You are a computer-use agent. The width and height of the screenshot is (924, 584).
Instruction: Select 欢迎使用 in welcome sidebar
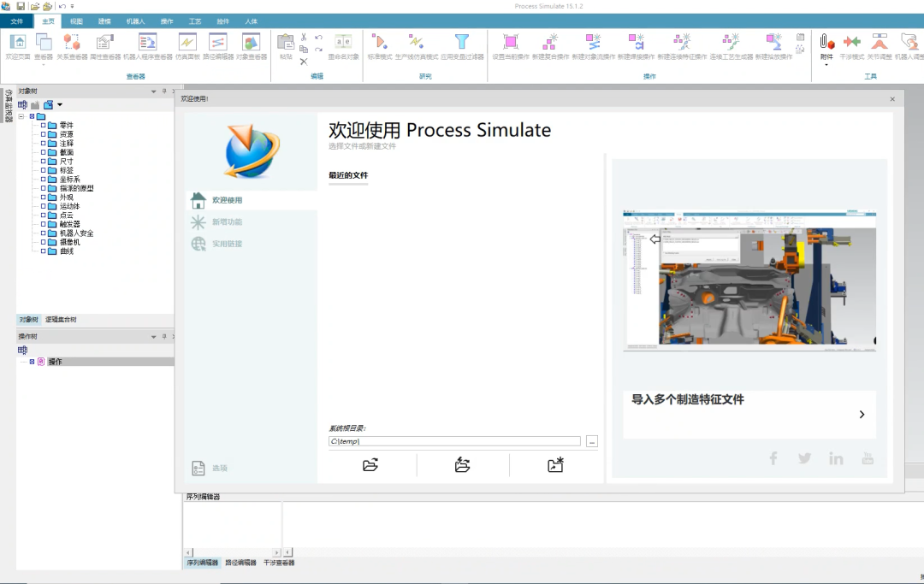coord(251,200)
